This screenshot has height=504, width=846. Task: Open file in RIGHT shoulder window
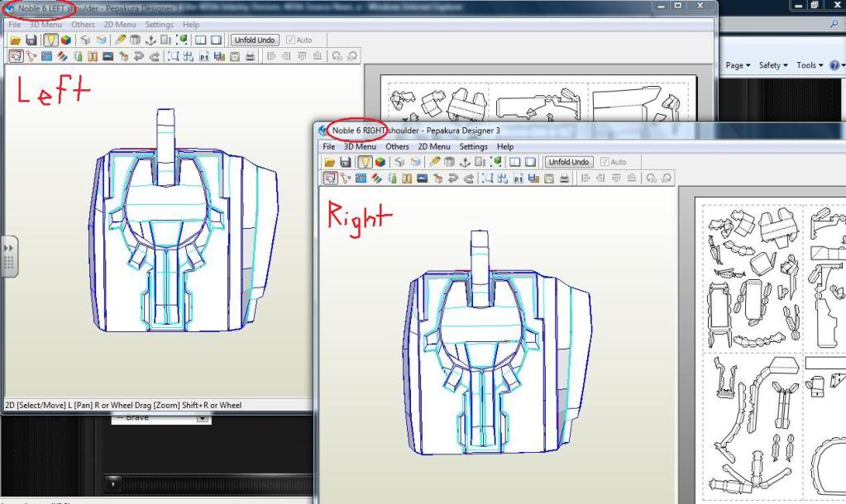tap(330, 162)
